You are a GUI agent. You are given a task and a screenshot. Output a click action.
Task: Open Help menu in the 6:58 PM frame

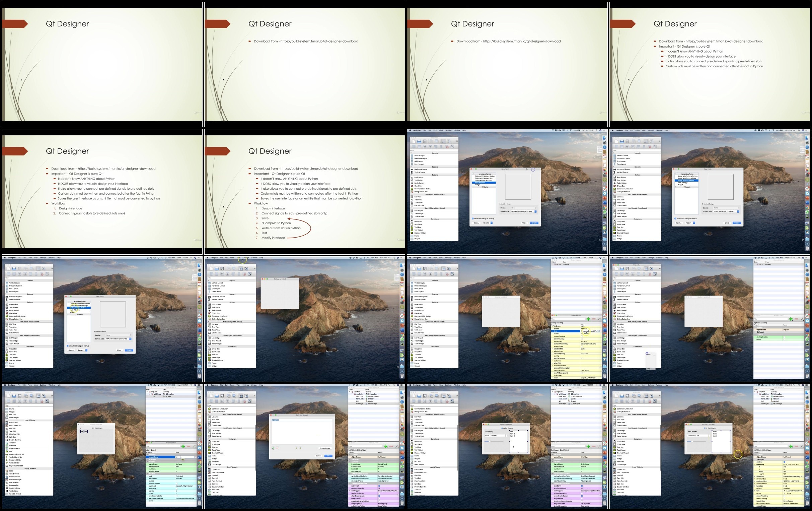pos(464,130)
